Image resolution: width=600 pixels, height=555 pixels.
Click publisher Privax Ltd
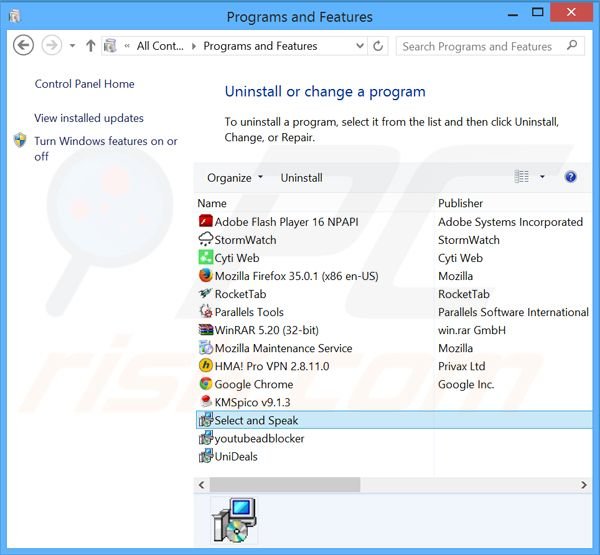(x=461, y=366)
